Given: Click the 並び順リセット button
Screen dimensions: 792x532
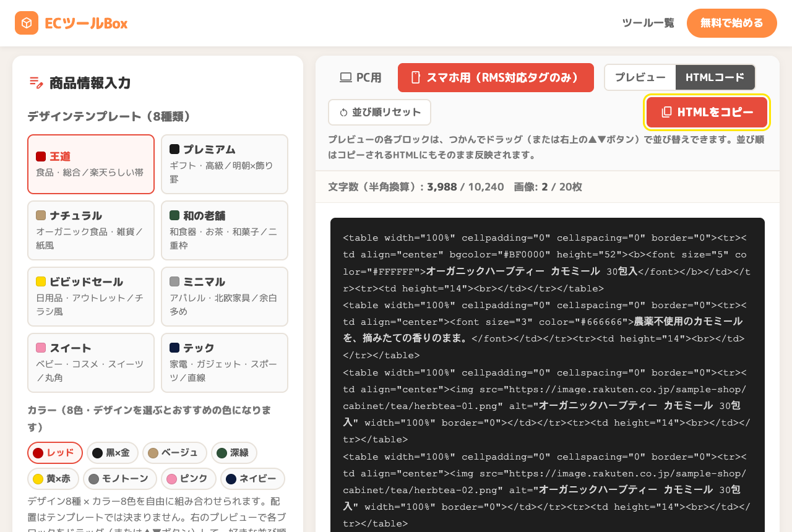Looking at the screenshot, I should [379, 113].
